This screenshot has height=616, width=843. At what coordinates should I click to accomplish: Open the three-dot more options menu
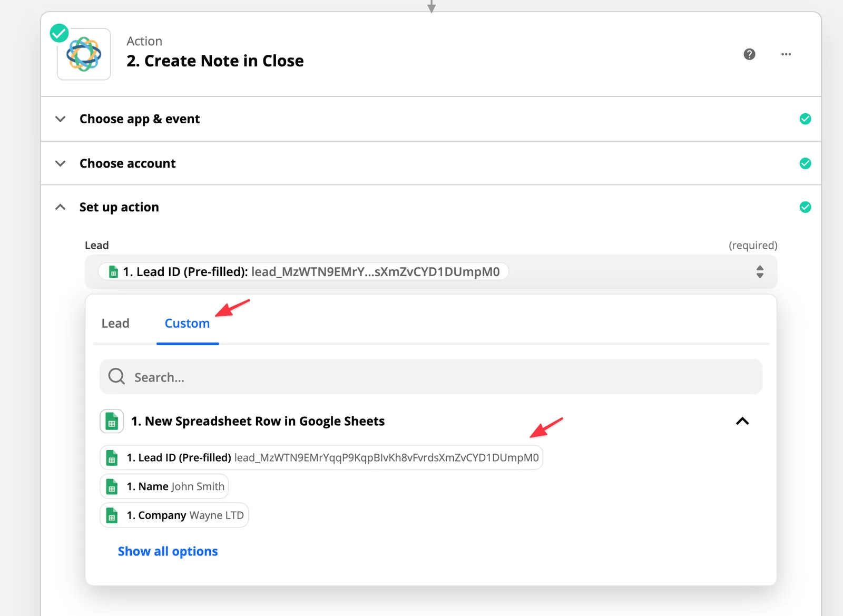tap(786, 54)
